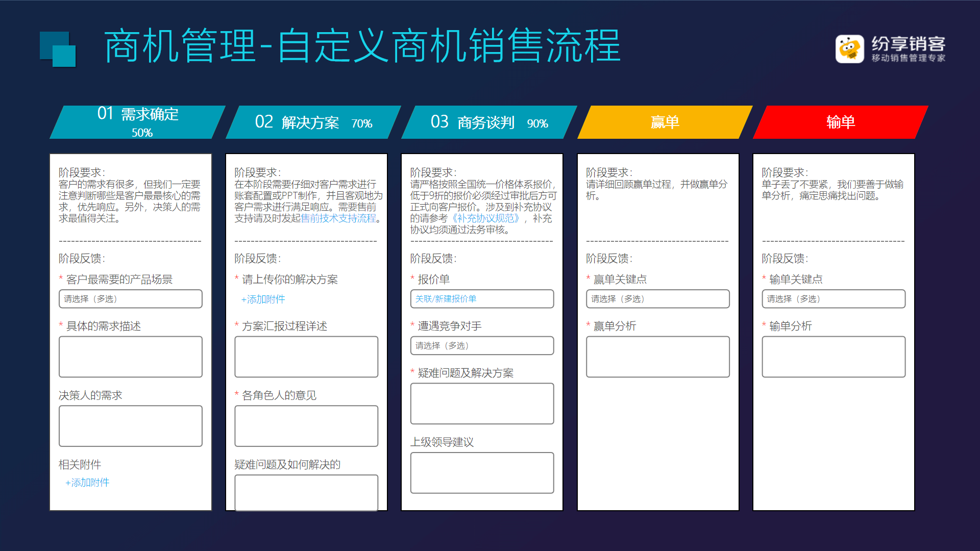This screenshot has height=551, width=980.
Task: Focus the 各角色人的意见 text box
Action: click(306, 426)
